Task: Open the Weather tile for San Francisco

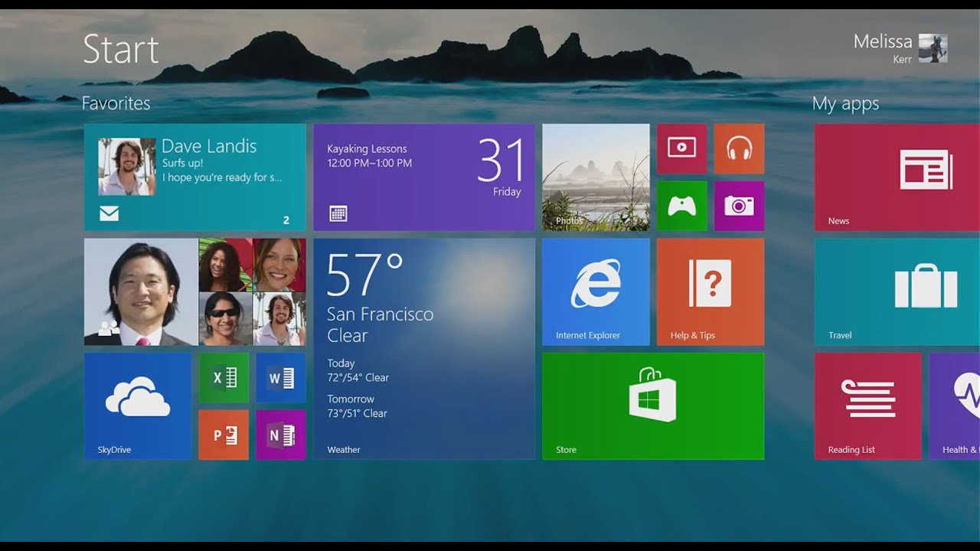Action: click(423, 349)
